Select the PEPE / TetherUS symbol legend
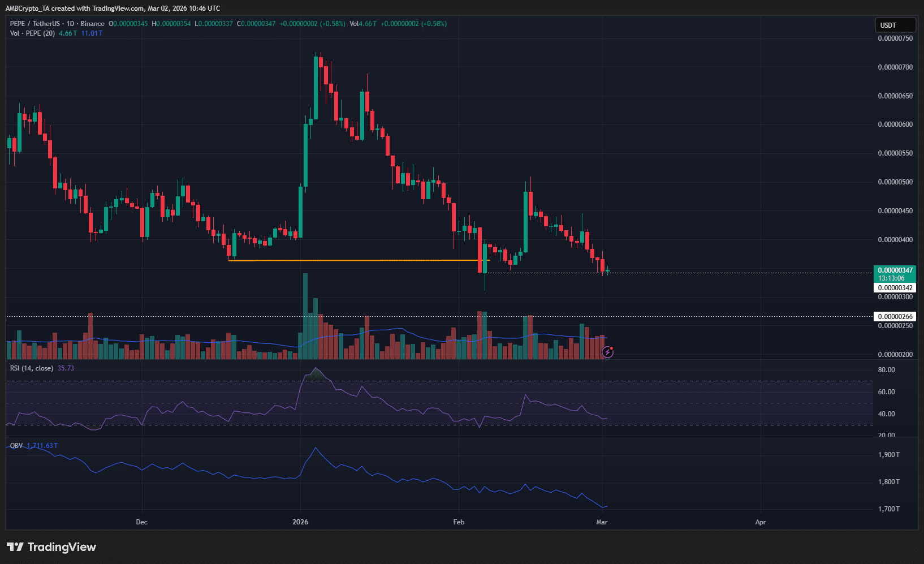This screenshot has height=564, width=924. click(57, 24)
